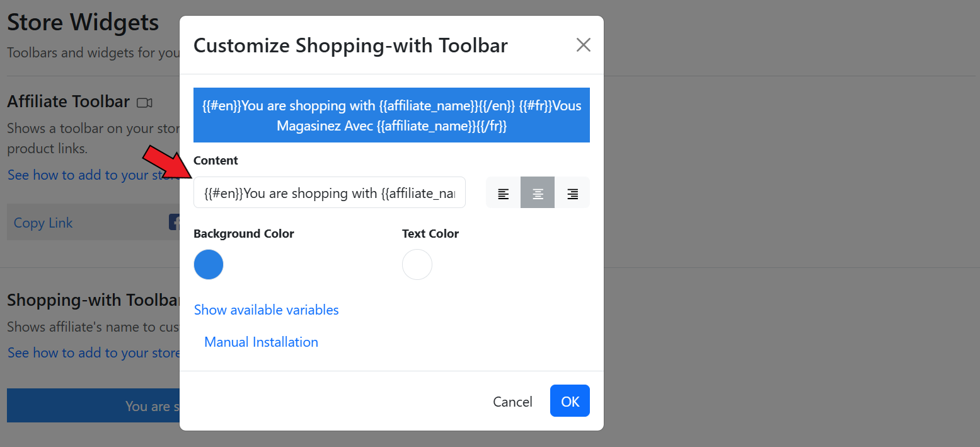Open the Manual Installation link
The height and width of the screenshot is (447, 980).
261,342
